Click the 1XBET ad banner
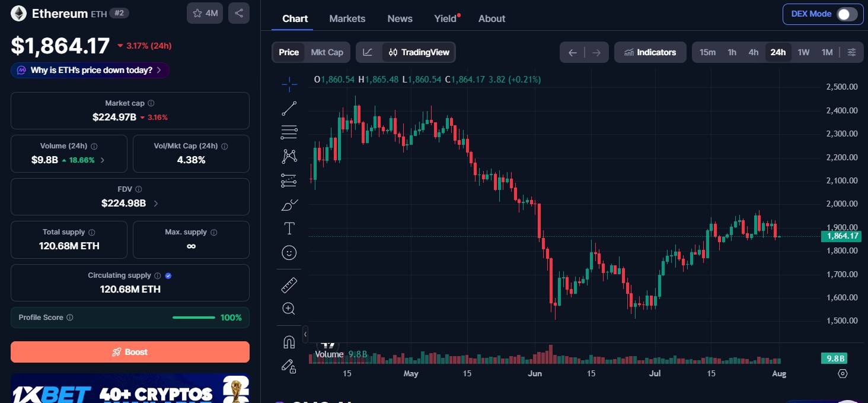 (130, 388)
